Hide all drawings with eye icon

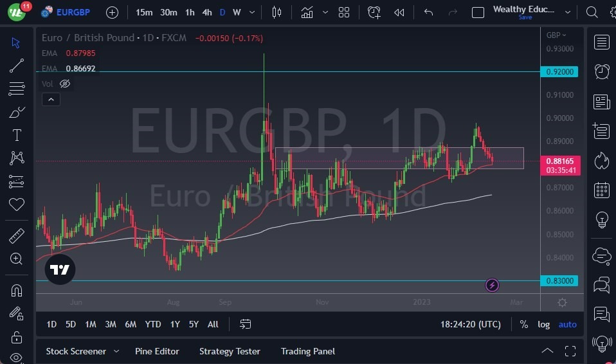(17, 358)
